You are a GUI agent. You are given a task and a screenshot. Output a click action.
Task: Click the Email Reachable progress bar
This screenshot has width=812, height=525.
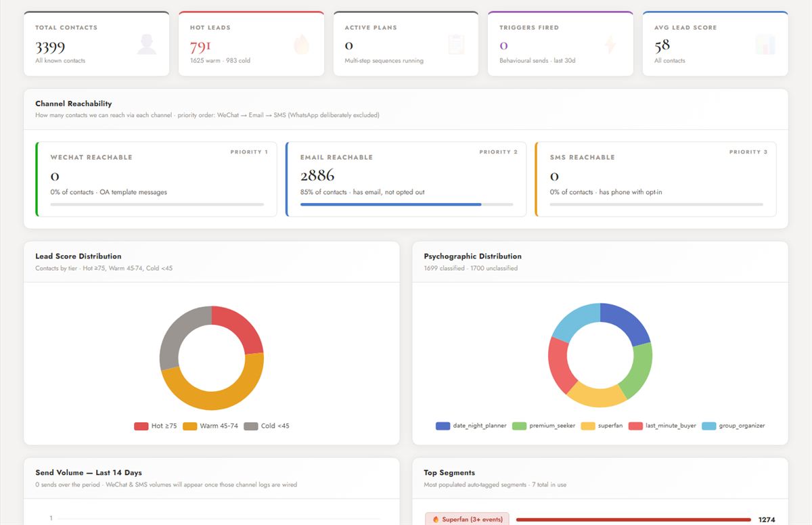coord(407,204)
